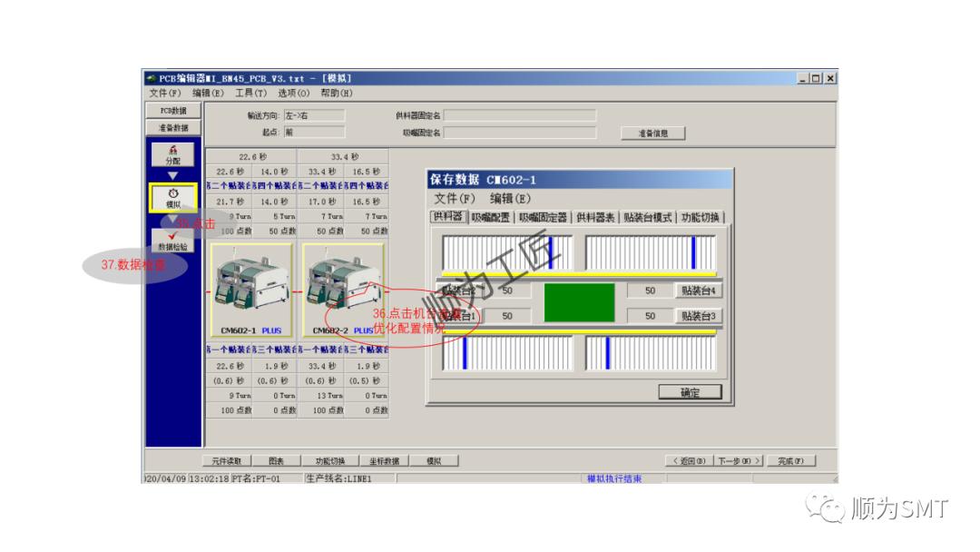Viewport: 980px width, 552px height.
Task: Click the PCB数据 button
Action: click(173, 111)
